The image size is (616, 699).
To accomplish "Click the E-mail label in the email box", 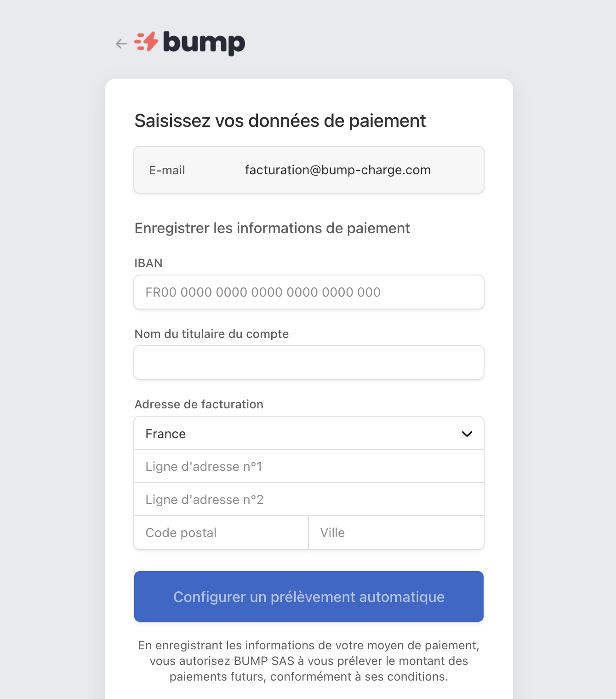I will 167,171.
